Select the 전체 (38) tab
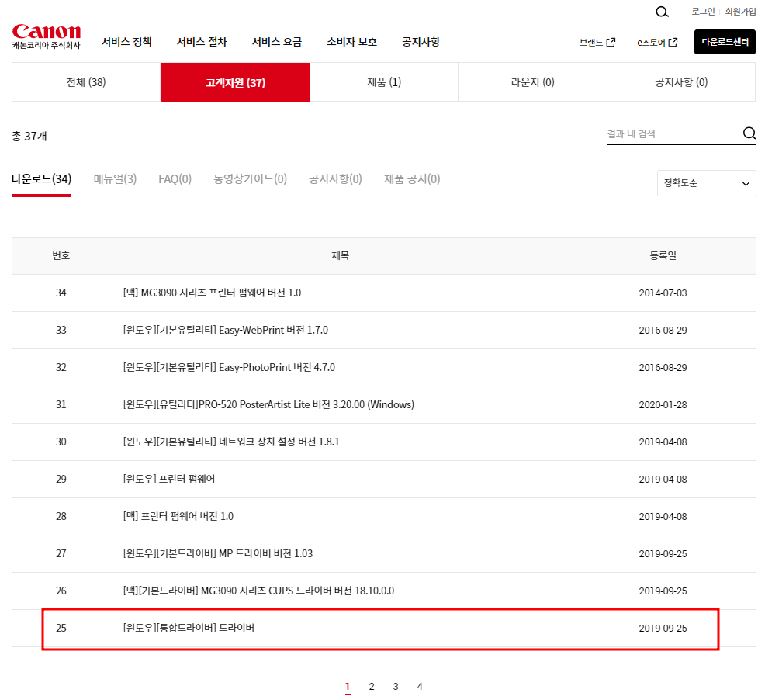 (x=86, y=82)
